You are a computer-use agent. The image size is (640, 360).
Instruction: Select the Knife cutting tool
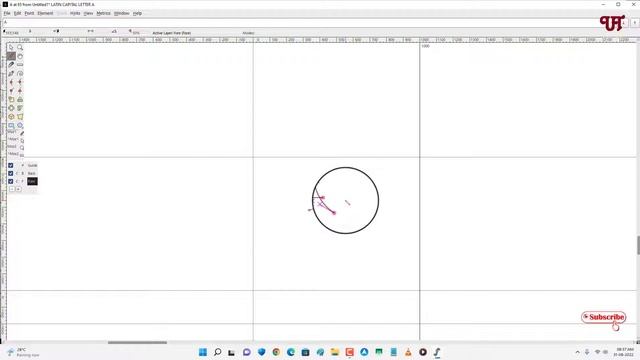pyautogui.click(x=11, y=65)
